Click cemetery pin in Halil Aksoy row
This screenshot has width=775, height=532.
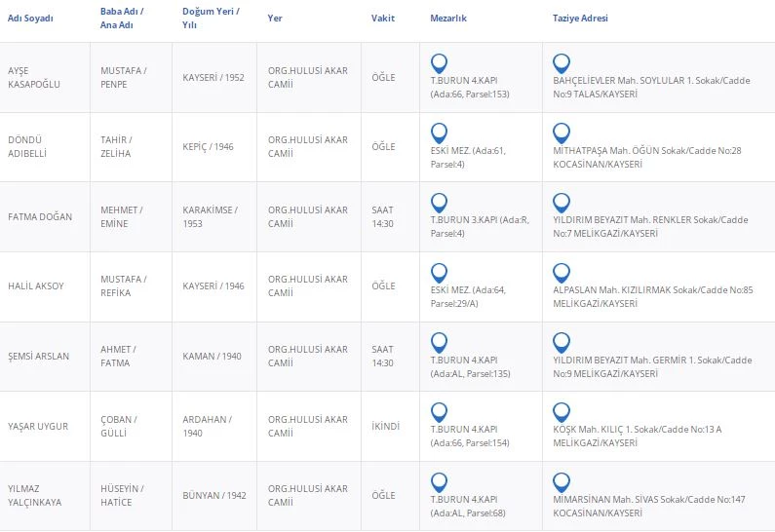[439, 272]
